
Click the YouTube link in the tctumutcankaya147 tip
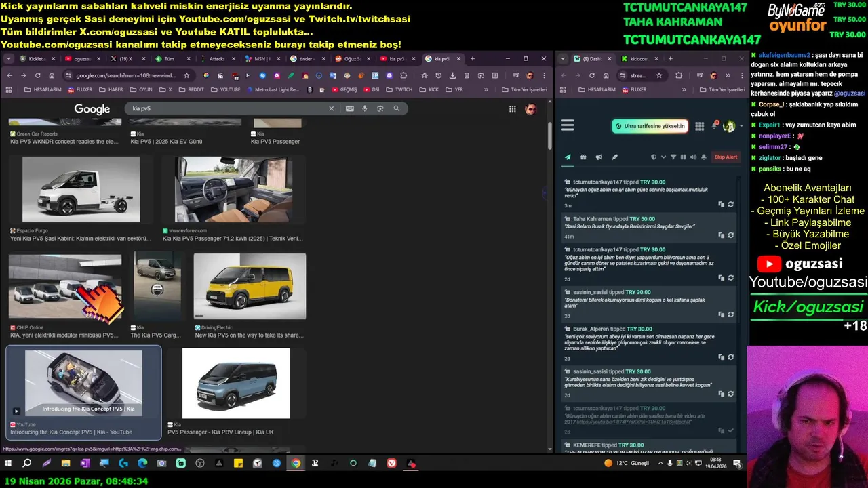click(633, 422)
